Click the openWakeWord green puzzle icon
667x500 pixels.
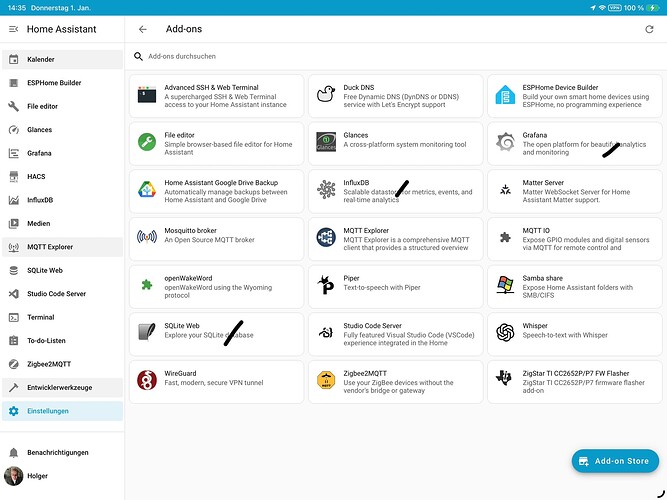tap(147, 285)
